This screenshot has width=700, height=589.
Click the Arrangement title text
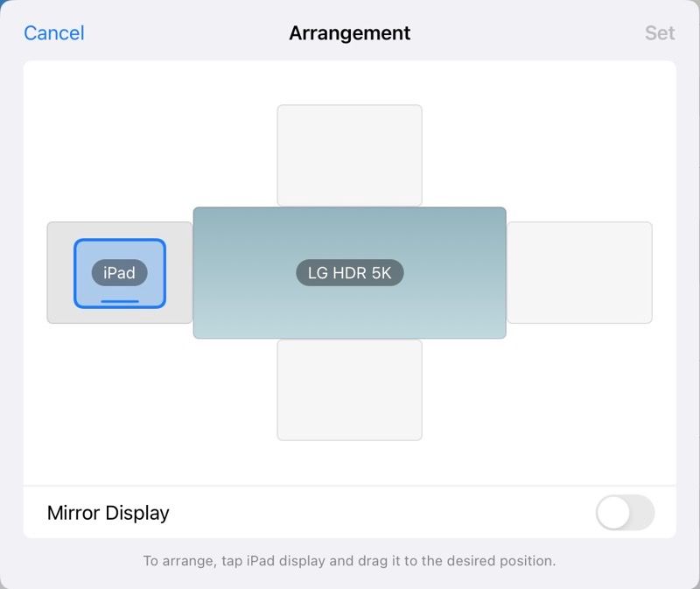click(350, 33)
